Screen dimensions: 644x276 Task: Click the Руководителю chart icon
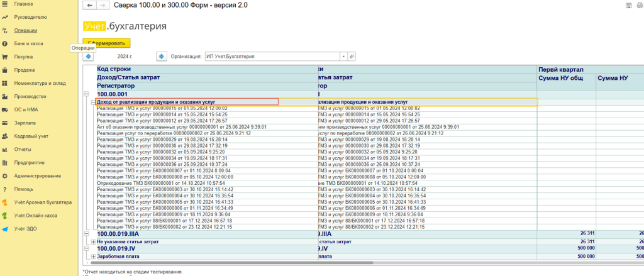tap(5, 17)
